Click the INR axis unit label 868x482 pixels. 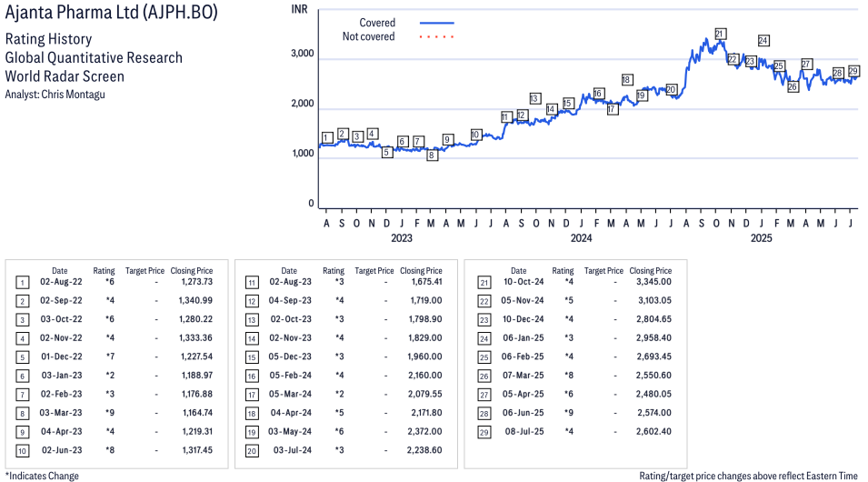pos(299,9)
